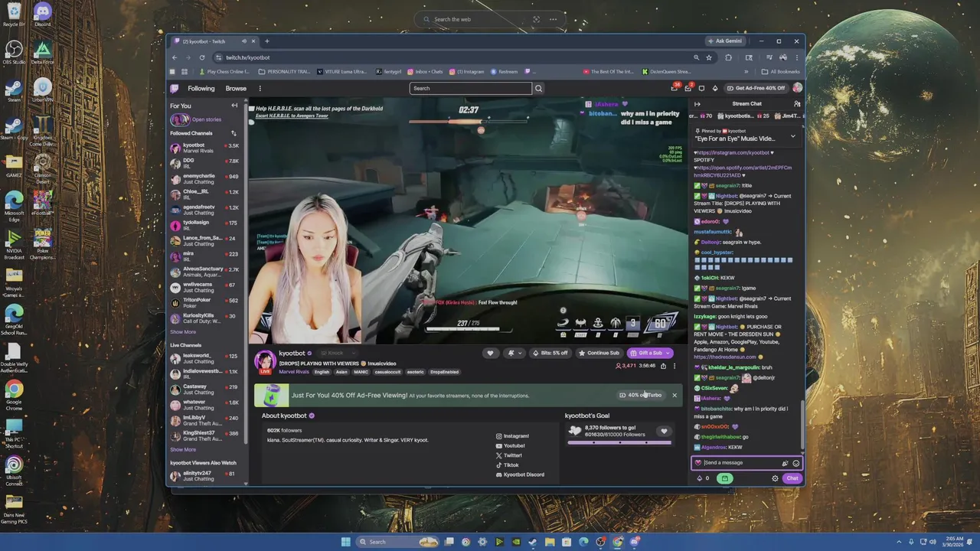Show more live channels
The height and width of the screenshot is (551, 980).
(x=183, y=450)
